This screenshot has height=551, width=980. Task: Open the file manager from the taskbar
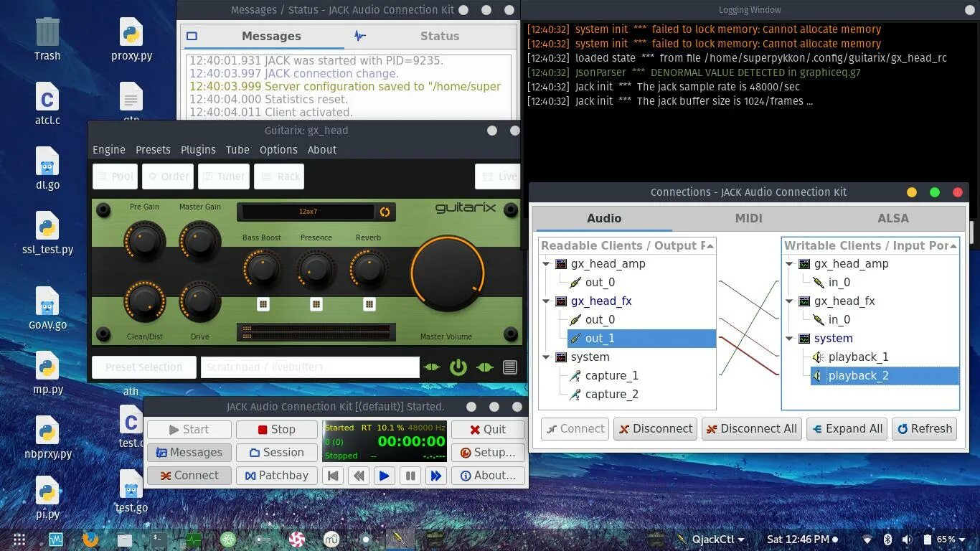125,540
